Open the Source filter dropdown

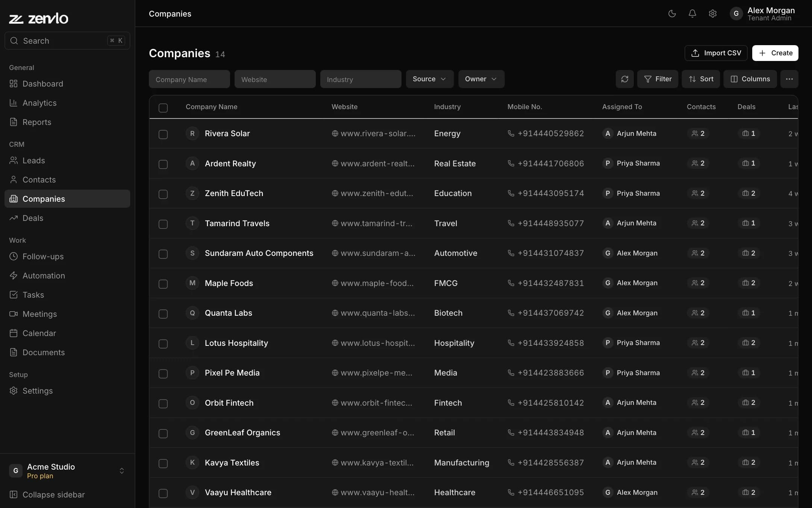click(430, 79)
